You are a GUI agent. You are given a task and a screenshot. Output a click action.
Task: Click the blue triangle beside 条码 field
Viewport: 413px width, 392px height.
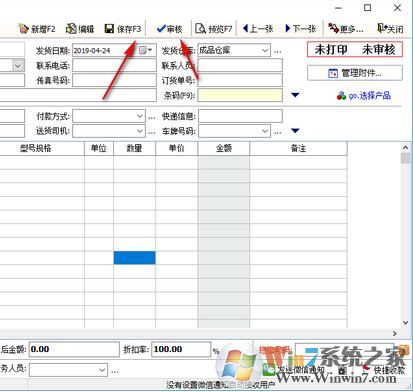coord(295,95)
